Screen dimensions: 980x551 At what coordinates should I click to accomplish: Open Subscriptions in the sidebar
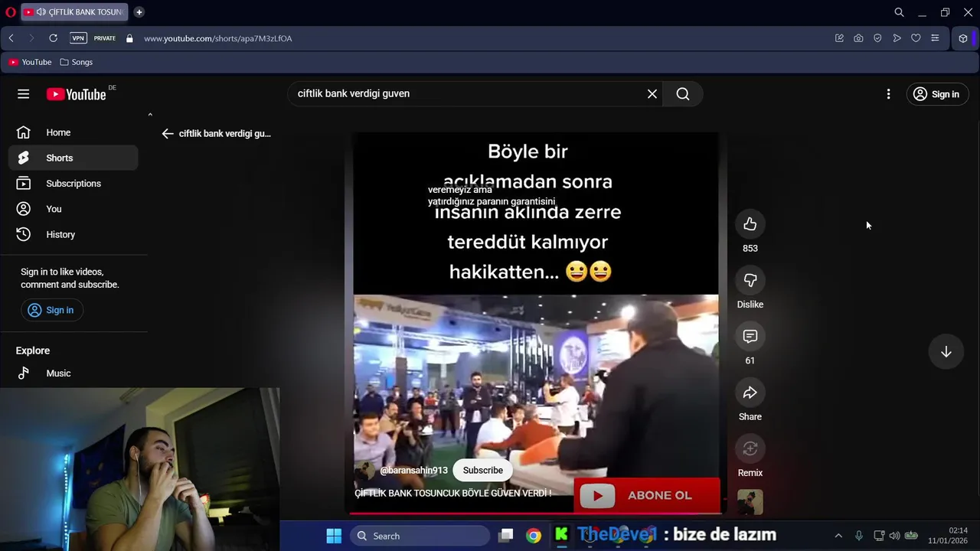[x=73, y=184]
